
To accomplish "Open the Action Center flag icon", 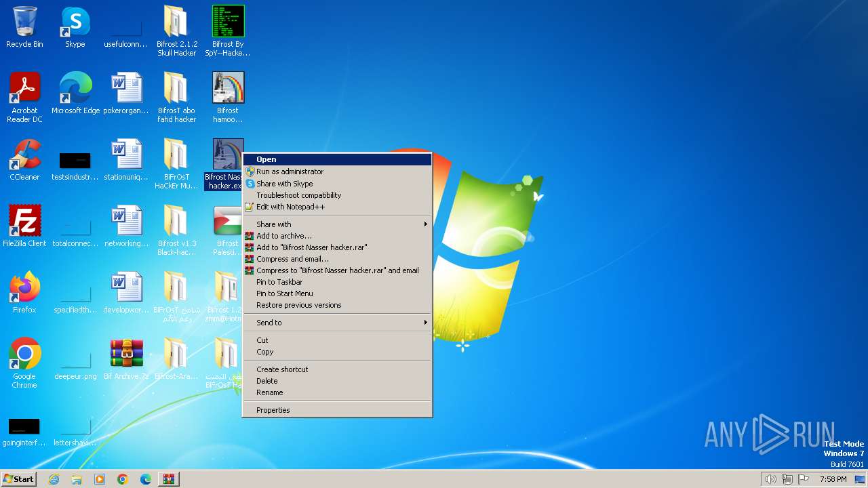I will (804, 479).
